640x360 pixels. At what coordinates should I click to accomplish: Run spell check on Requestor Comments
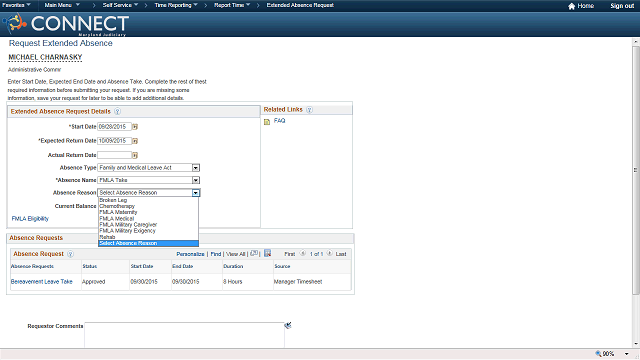point(288,325)
